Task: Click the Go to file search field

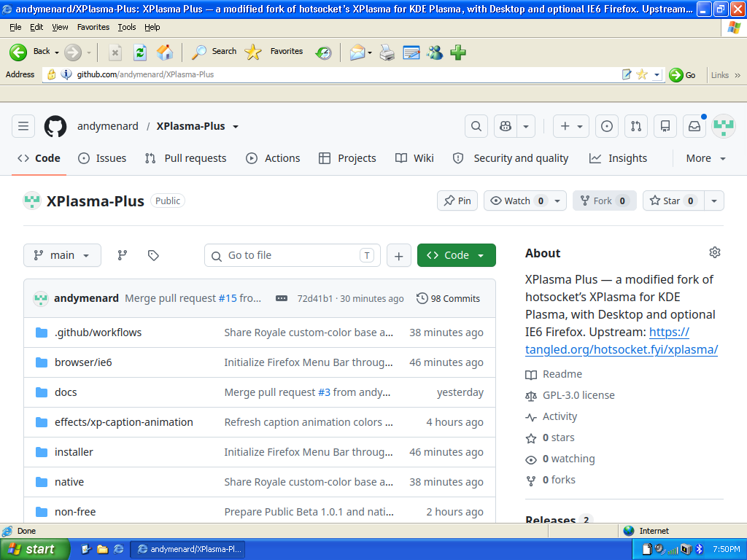Action: click(292, 255)
